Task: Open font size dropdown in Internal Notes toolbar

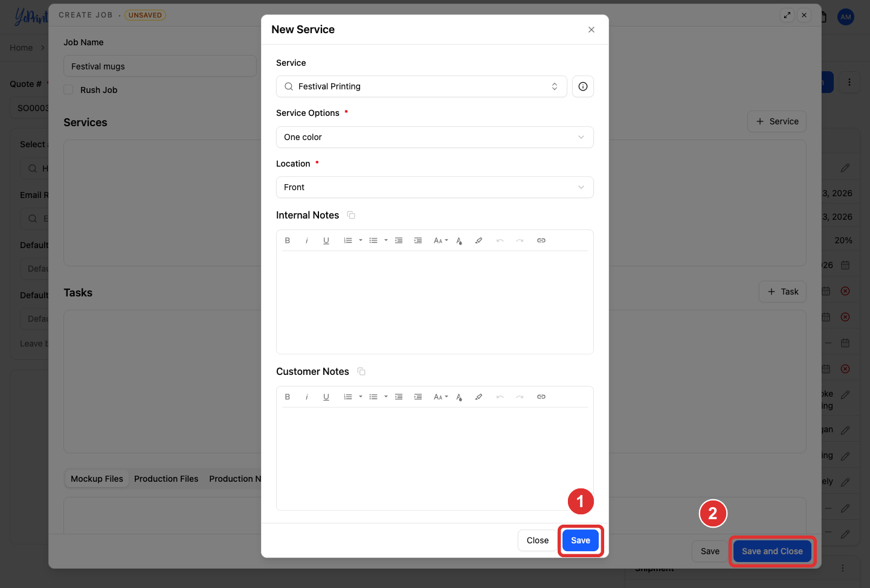Action: click(441, 240)
